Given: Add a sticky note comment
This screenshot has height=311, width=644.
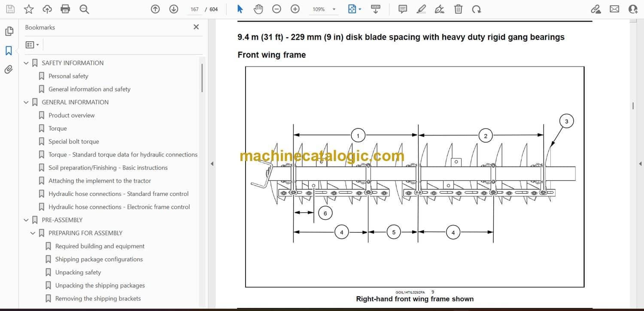Looking at the screenshot, I should tap(403, 9).
